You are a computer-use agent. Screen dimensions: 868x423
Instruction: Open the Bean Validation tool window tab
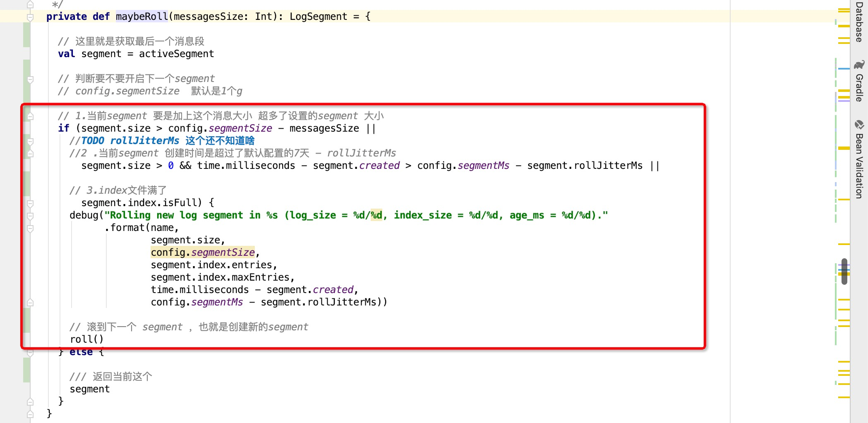point(859,166)
